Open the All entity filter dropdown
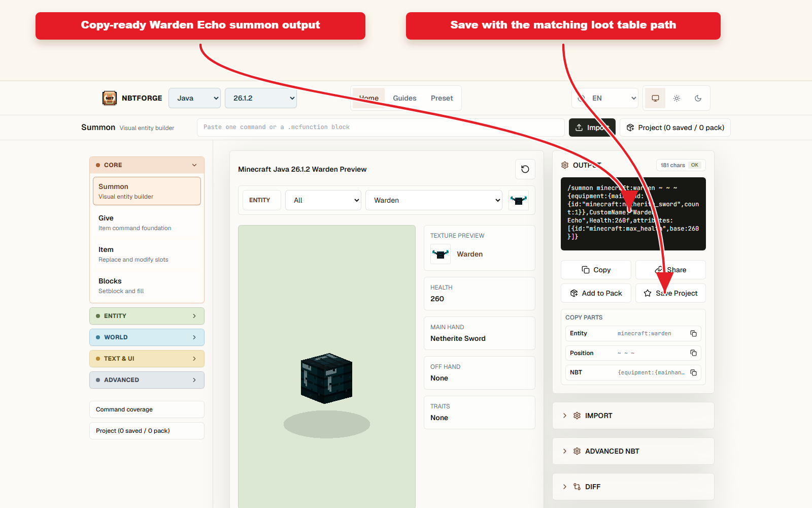The width and height of the screenshot is (812, 508). 323,200
